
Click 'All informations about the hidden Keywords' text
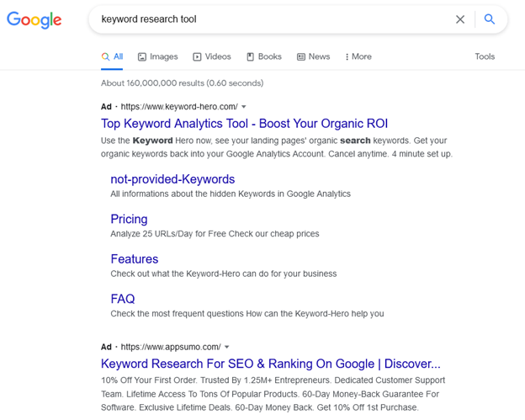point(231,194)
